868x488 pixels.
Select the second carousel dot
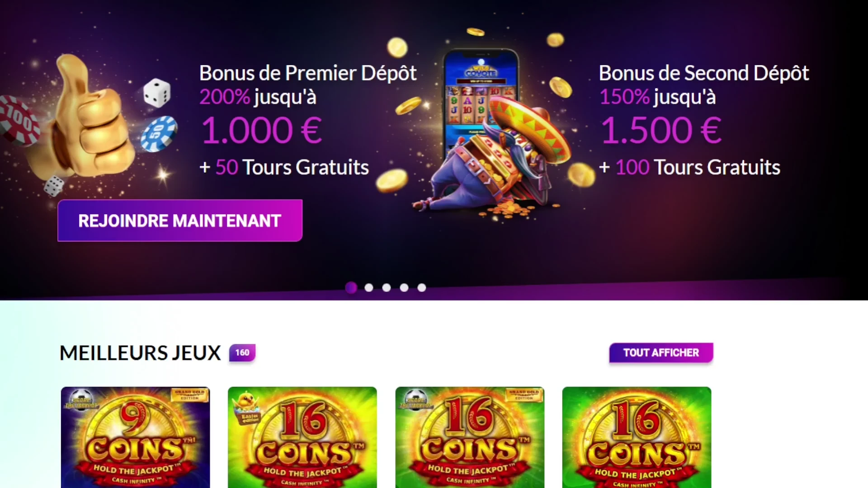pos(369,287)
